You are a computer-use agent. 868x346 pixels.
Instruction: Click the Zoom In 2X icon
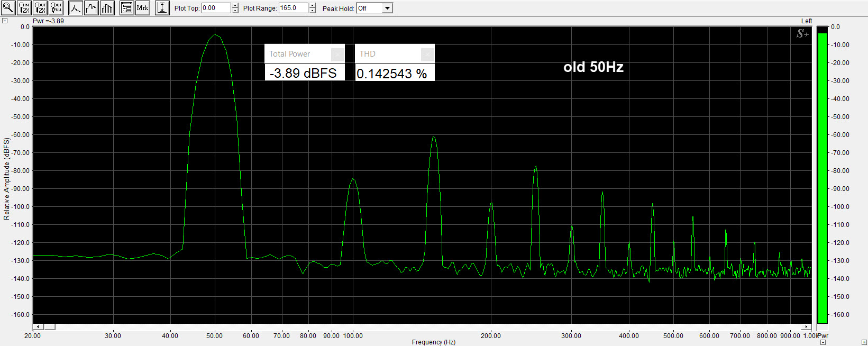[24, 8]
